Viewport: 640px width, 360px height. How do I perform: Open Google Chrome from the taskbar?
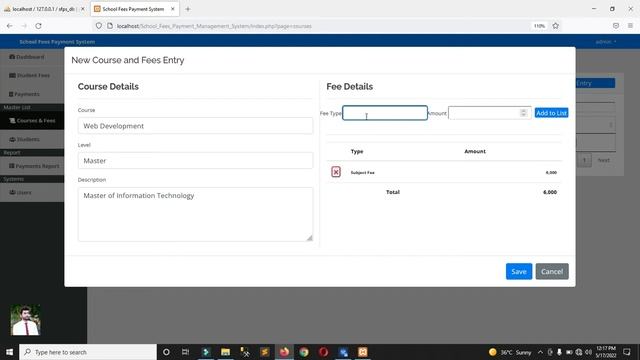click(x=304, y=352)
